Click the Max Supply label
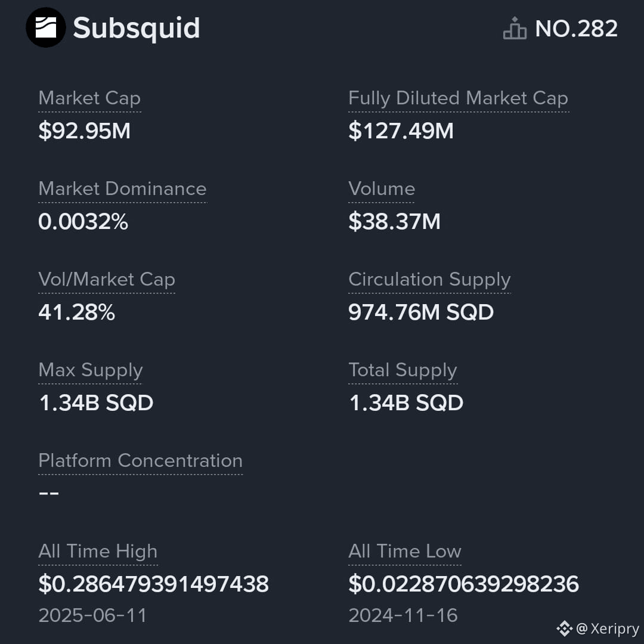The image size is (644, 644). tap(91, 370)
